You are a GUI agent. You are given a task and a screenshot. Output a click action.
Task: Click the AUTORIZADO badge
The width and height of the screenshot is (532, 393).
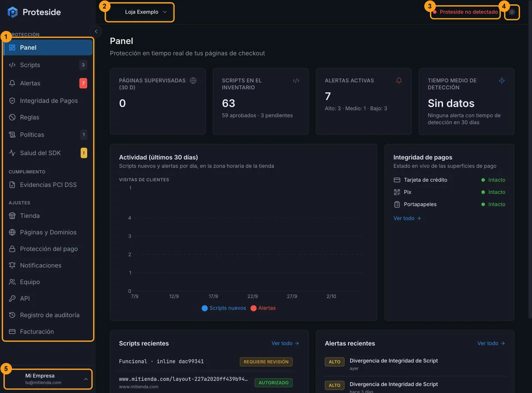pyautogui.click(x=273, y=383)
